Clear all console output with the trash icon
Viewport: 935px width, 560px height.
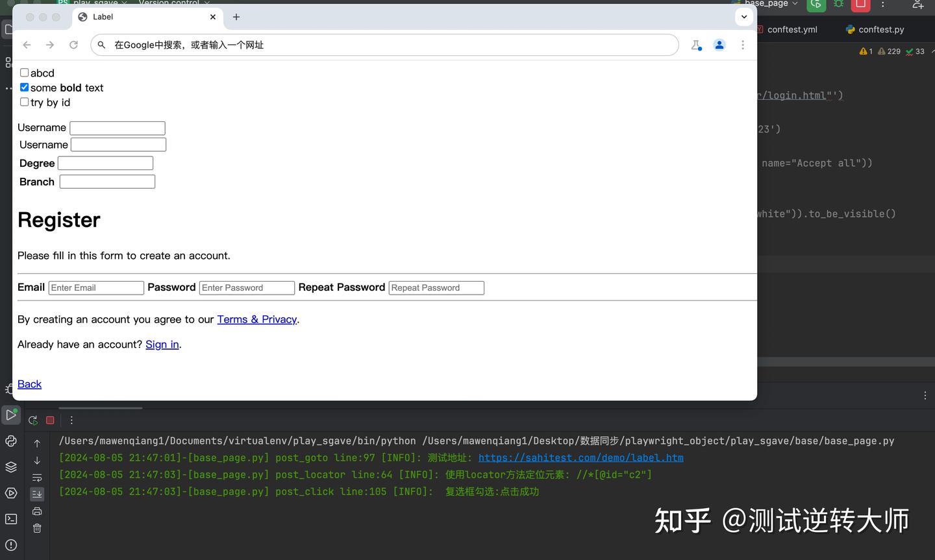pyautogui.click(x=37, y=529)
